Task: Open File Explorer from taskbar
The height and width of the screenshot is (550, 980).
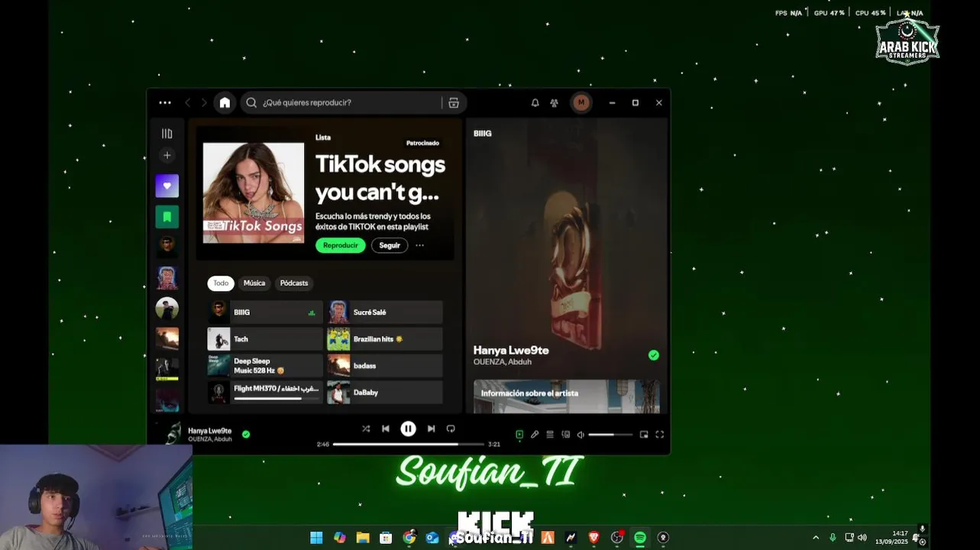Action: [x=363, y=538]
